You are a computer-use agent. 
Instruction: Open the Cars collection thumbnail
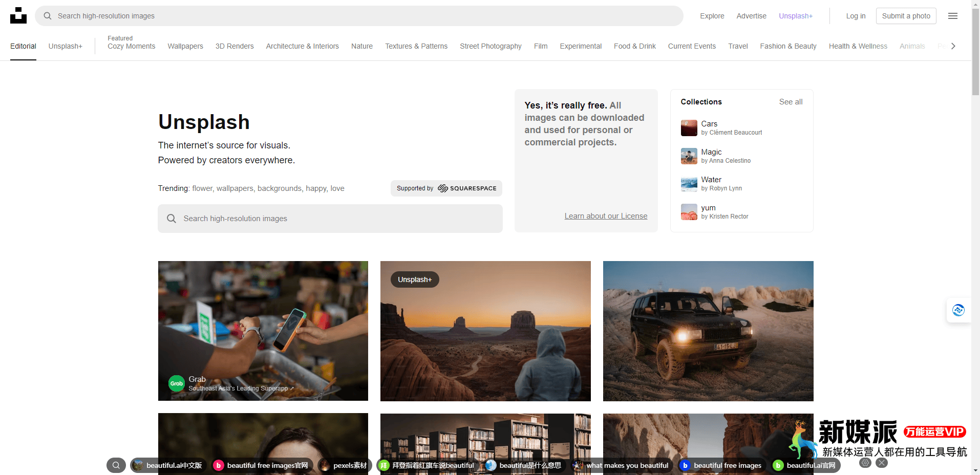click(689, 128)
